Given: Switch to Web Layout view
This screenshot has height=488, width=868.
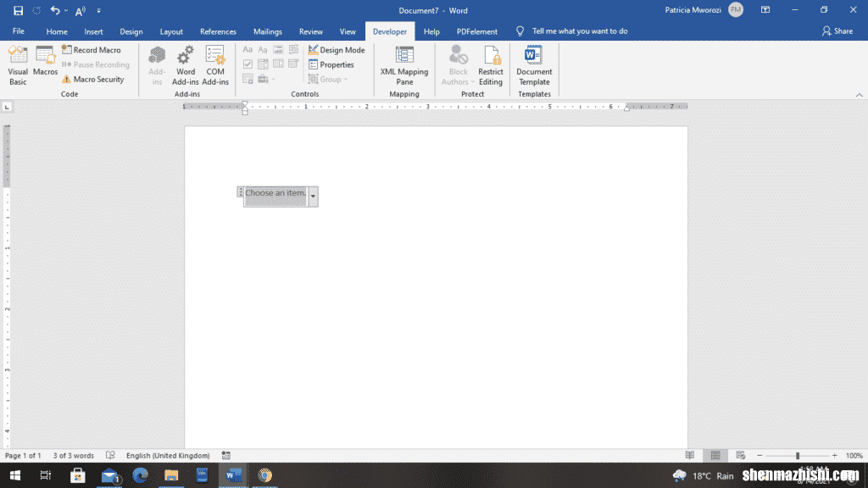Looking at the screenshot, I should point(741,455).
